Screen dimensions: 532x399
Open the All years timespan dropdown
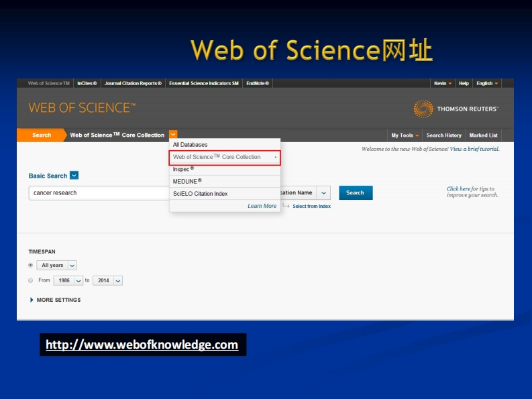pyautogui.click(x=56, y=266)
